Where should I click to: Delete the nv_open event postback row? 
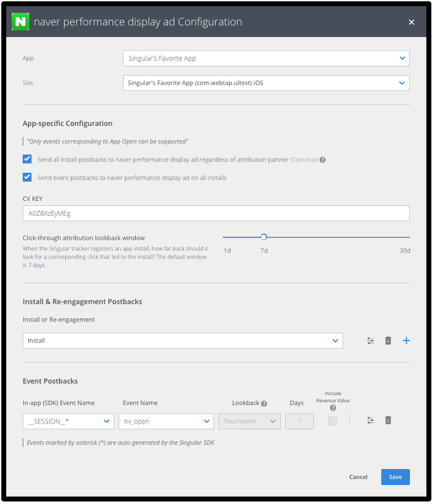(388, 420)
